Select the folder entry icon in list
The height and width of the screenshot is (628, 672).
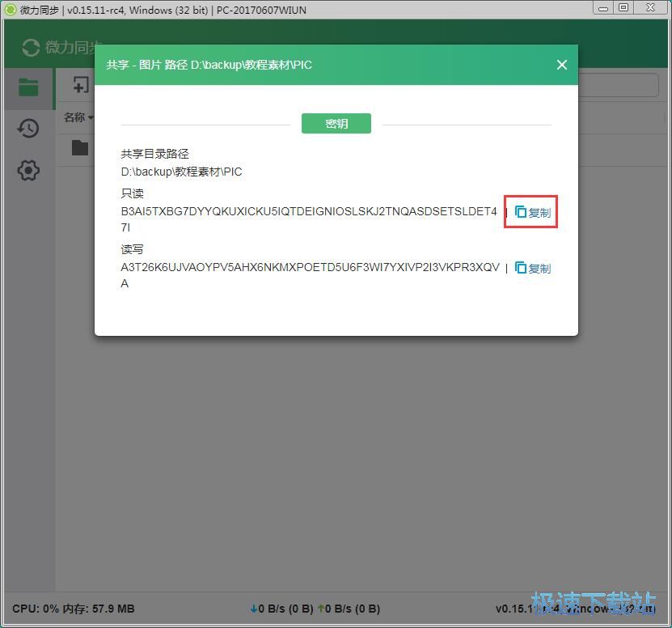[x=80, y=147]
